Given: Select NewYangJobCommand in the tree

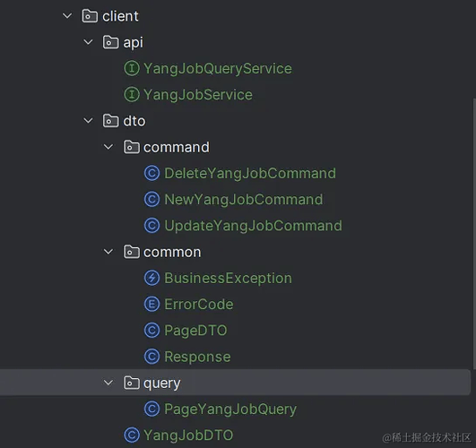Looking at the screenshot, I should (x=244, y=200).
